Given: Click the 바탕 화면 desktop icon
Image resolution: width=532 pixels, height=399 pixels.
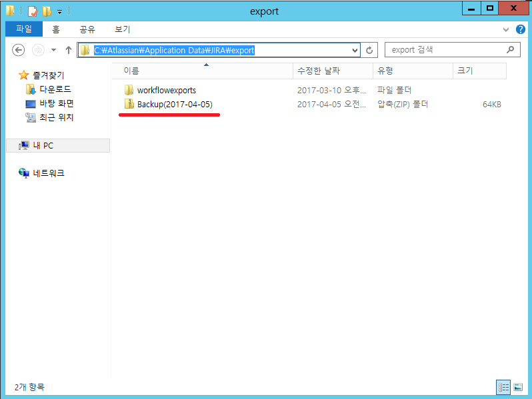Looking at the screenshot, I should tap(31, 104).
